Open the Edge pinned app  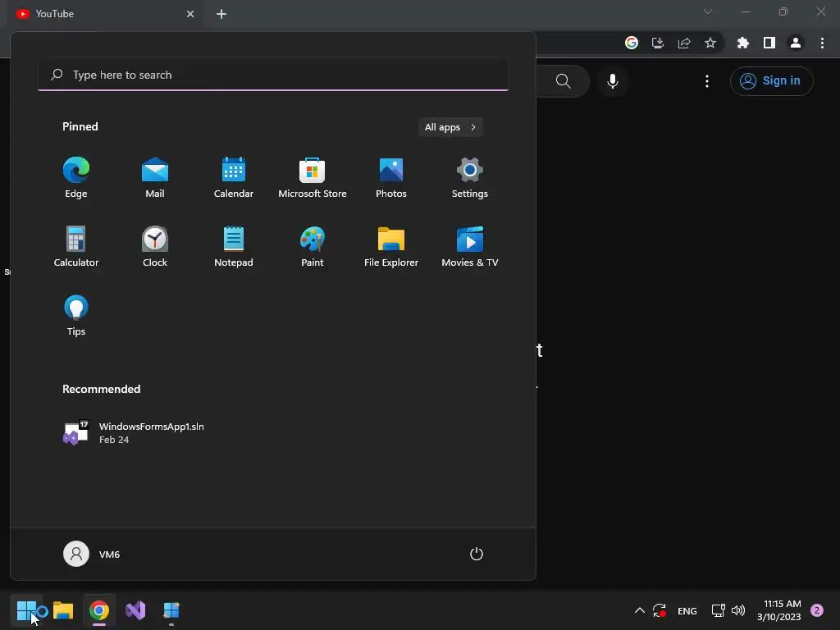[76, 178]
